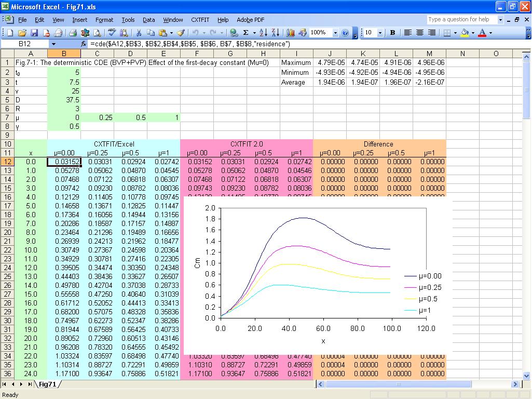
Task: Open the font size dropdown
Action: tap(379, 32)
